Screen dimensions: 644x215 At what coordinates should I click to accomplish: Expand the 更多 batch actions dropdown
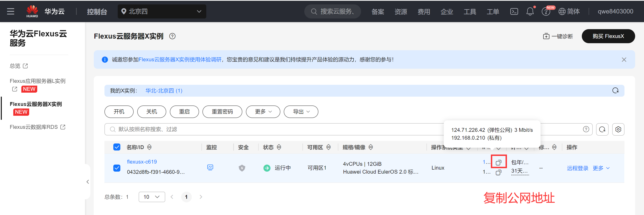263,112
